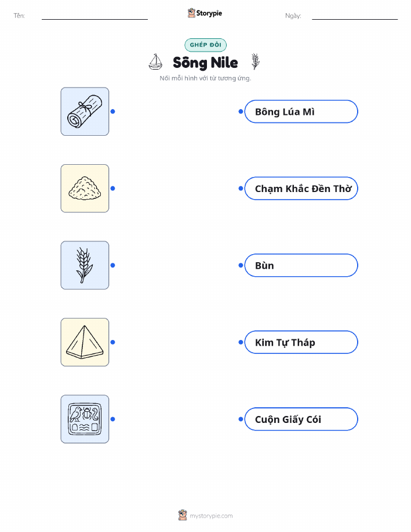The width and height of the screenshot is (411, 532).
Task: Click the dot next to scroll picture
Action: tap(113, 111)
